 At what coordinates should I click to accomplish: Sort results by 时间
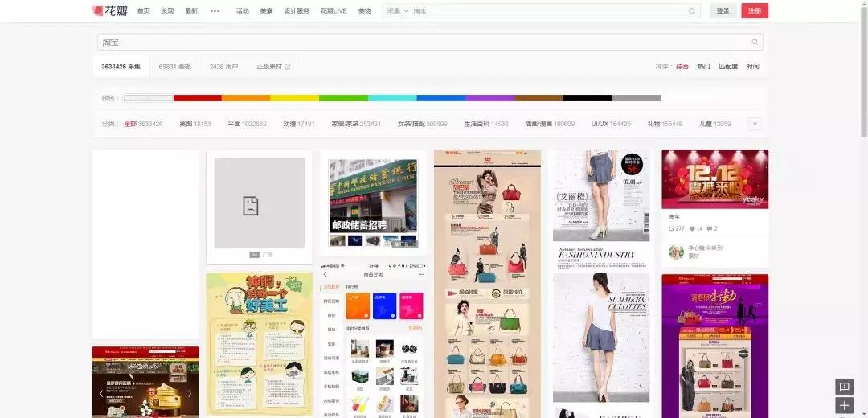[752, 67]
